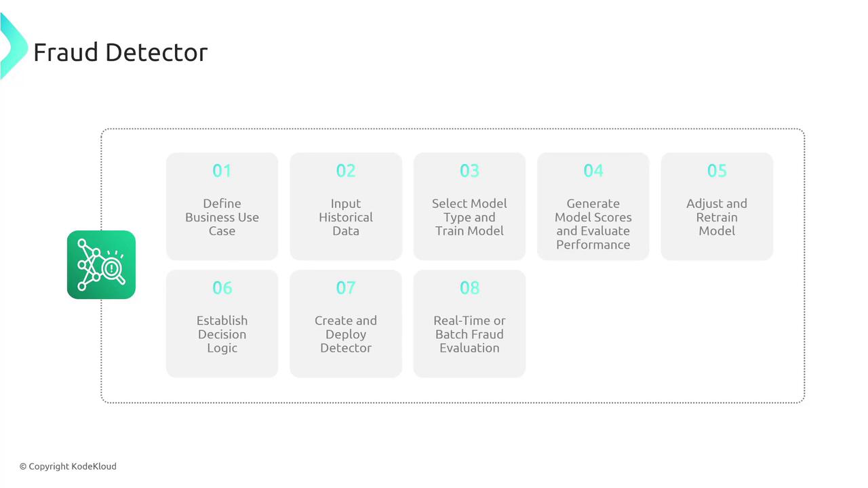Click the step number 02
Screen dimensions: 868x488
pyautogui.click(x=346, y=171)
